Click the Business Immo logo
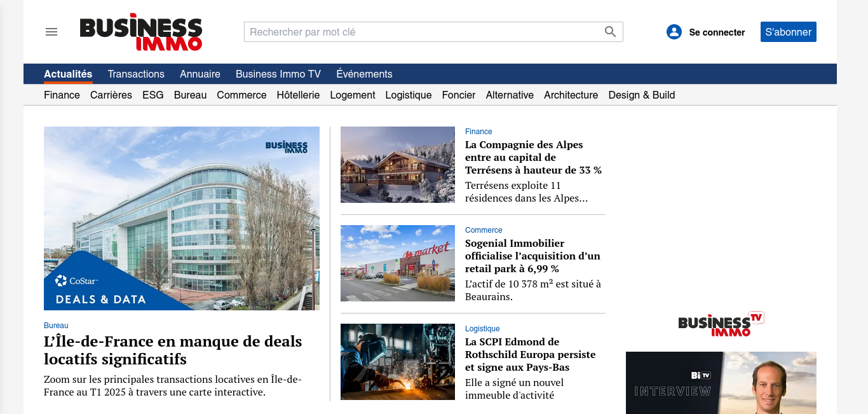 point(141,32)
